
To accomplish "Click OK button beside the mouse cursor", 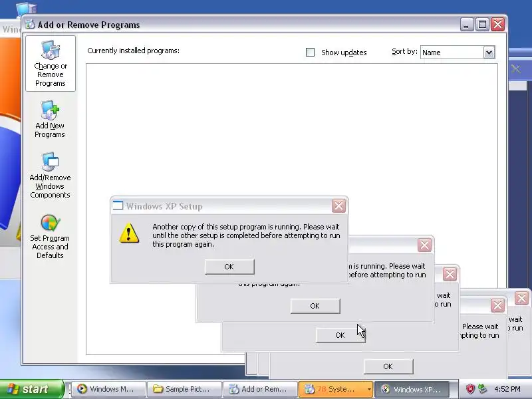I will 340,335.
